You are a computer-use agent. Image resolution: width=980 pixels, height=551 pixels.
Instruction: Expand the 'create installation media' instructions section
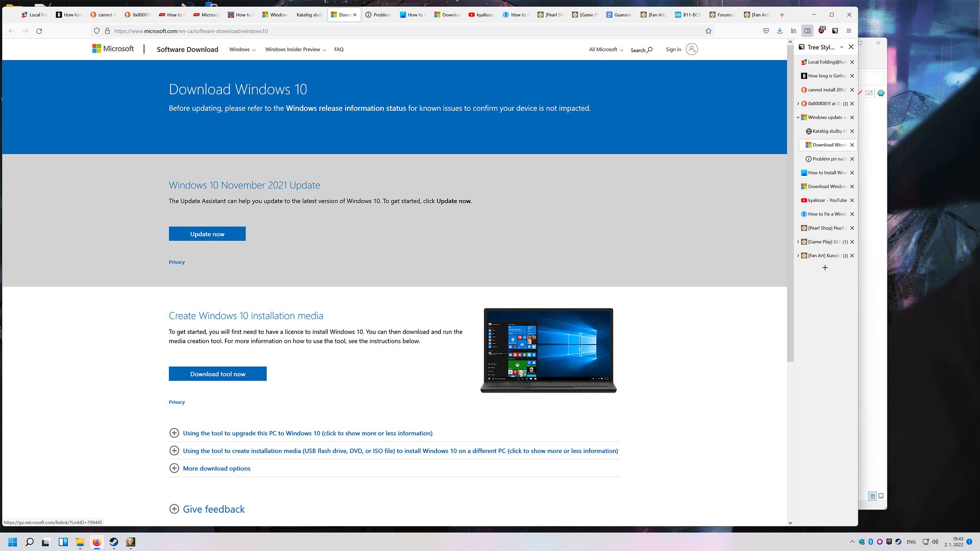(394, 451)
